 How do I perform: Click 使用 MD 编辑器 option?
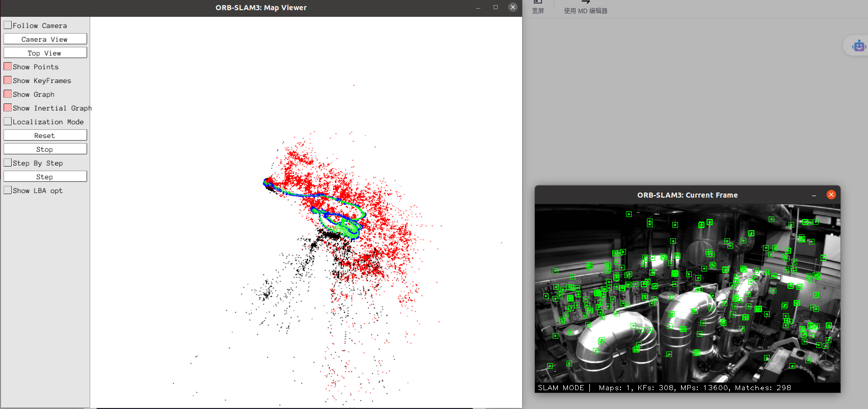tap(586, 7)
